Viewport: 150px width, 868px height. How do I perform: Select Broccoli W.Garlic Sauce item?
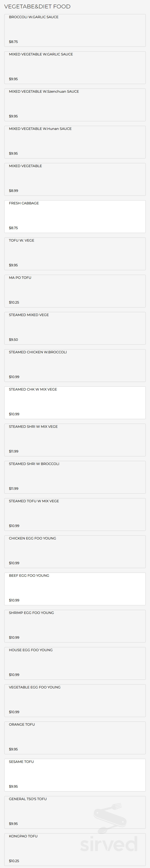tap(75, 30)
